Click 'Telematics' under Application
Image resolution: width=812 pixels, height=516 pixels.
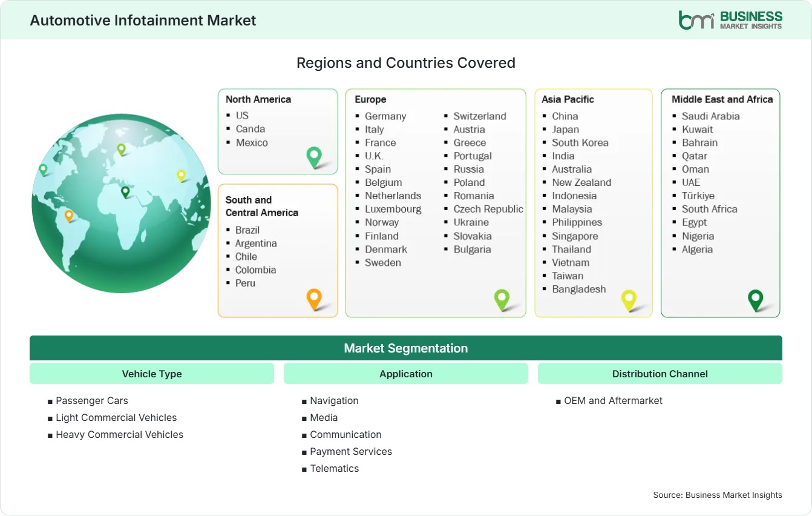(x=335, y=469)
